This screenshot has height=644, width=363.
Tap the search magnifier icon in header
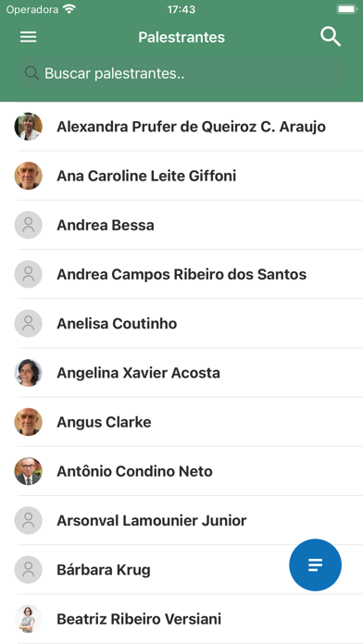click(331, 37)
